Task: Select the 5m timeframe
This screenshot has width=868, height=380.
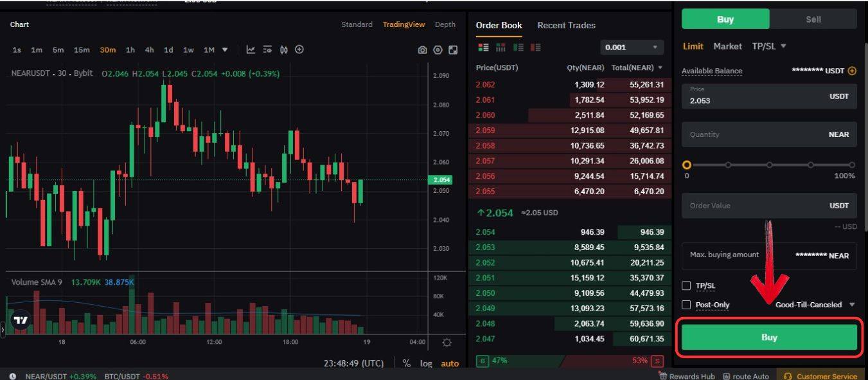Action: point(58,50)
